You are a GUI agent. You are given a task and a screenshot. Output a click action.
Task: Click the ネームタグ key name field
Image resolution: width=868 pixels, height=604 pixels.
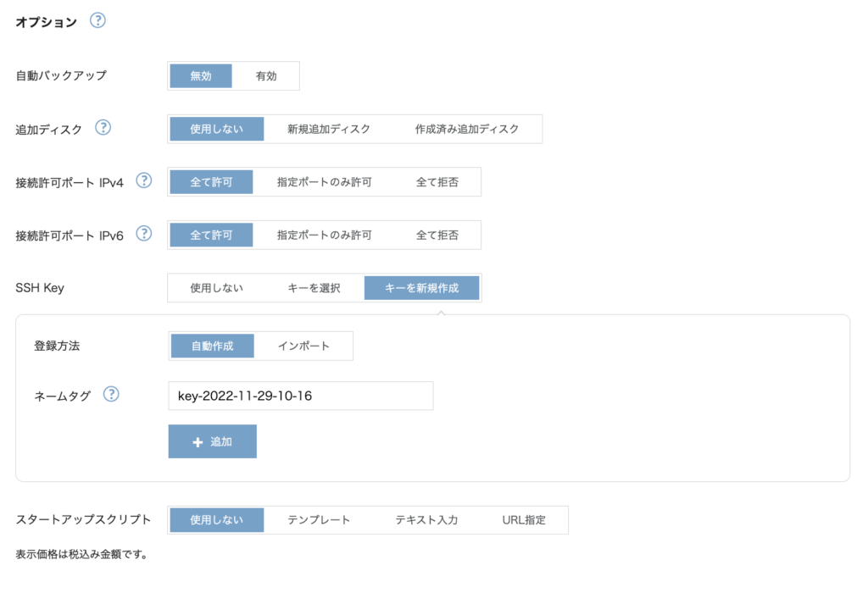pos(301,396)
